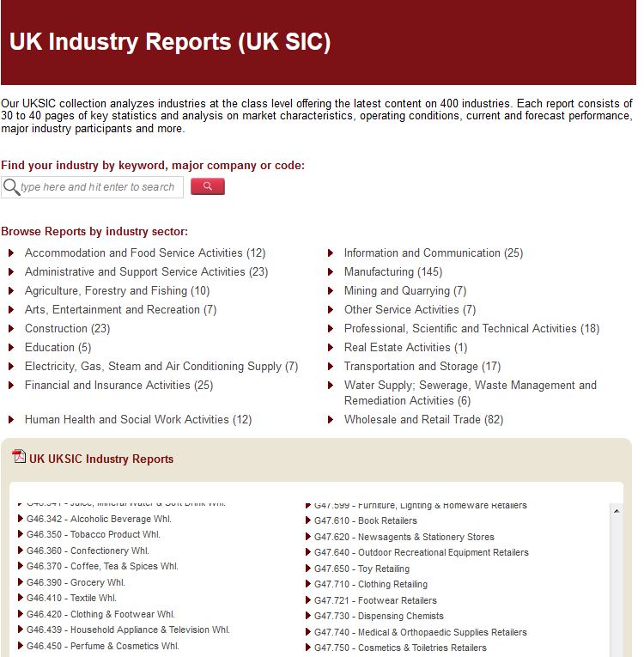Open Other Service Activities (7)
644x657 pixels.
pyautogui.click(x=410, y=310)
